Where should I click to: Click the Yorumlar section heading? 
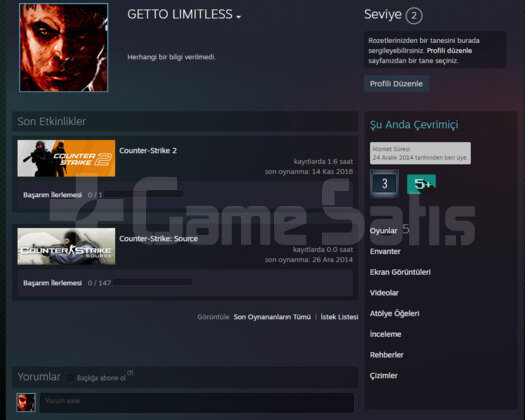tap(39, 377)
